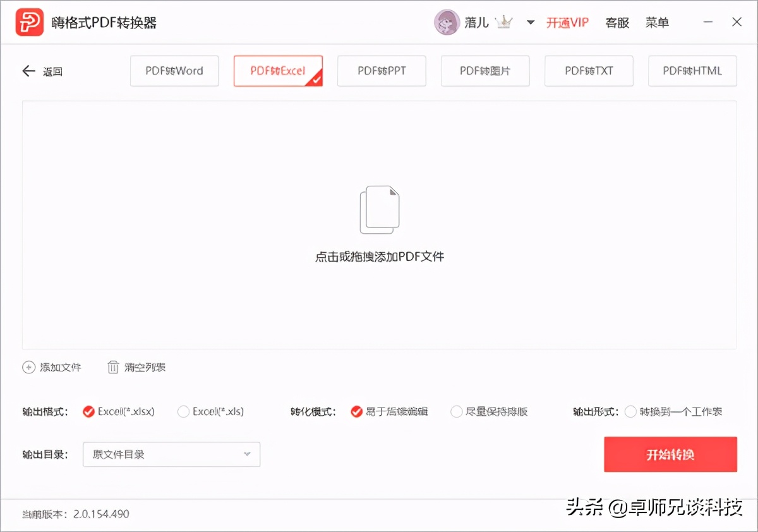Switch to the PDF转图片 tab
Screen dimensions: 758x532
[485, 71]
